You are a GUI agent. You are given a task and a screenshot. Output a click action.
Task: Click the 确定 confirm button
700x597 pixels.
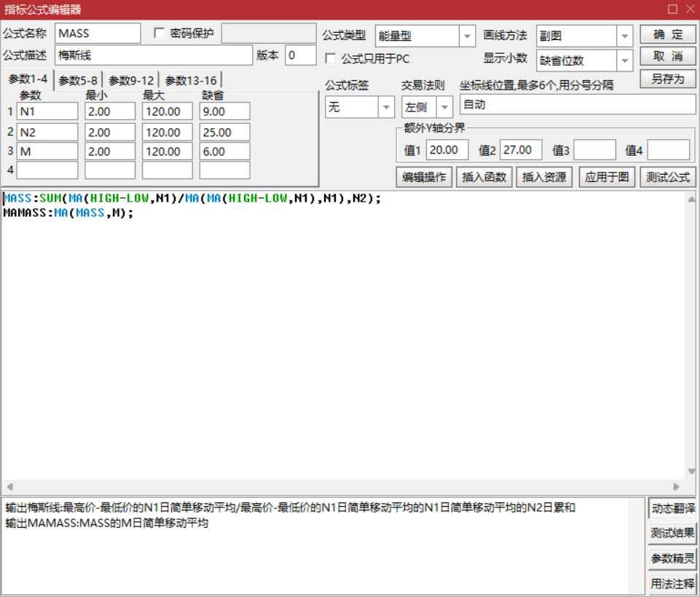(668, 34)
